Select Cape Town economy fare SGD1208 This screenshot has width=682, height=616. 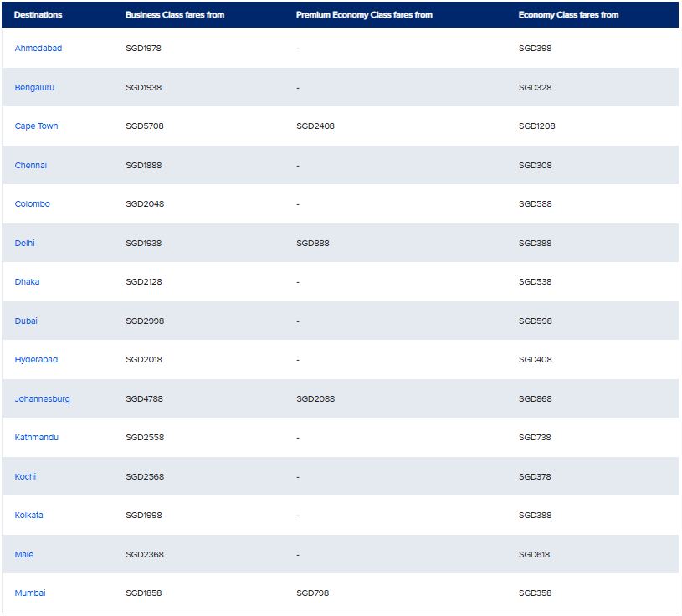coord(536,126)
